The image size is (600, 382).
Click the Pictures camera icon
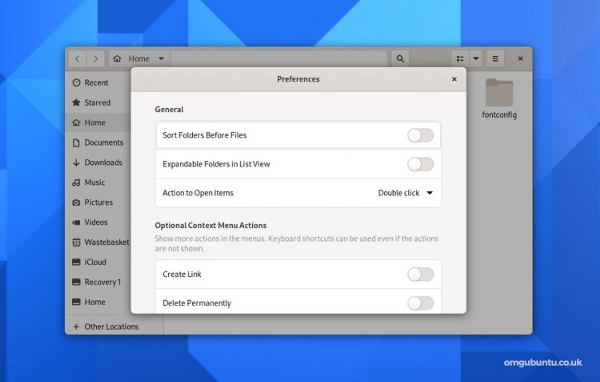76,202
